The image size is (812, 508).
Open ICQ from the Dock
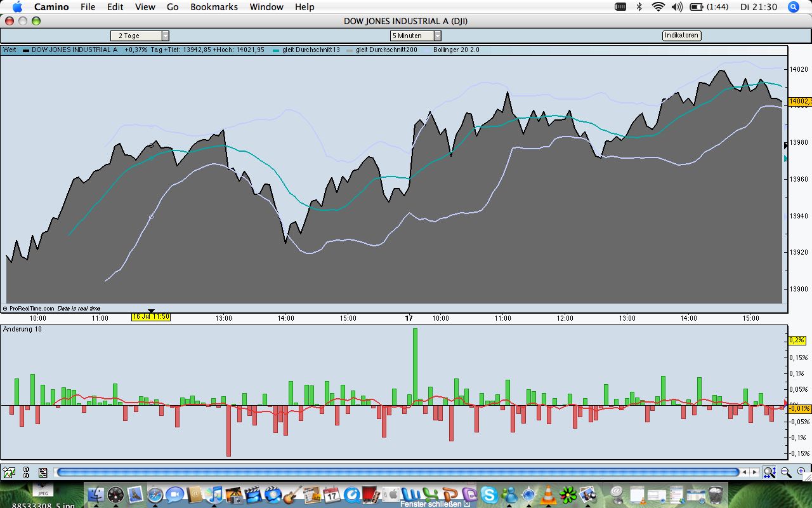coord(567,495)
